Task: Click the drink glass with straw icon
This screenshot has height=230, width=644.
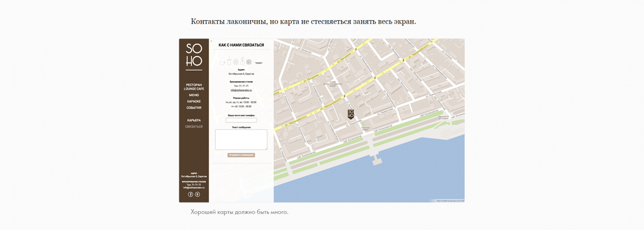Action: pos(229,60)
